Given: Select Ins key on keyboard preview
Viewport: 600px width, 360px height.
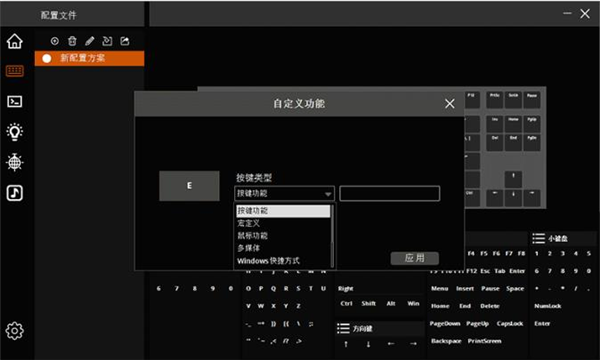Looking at the screenshot, I should (494, 124).
